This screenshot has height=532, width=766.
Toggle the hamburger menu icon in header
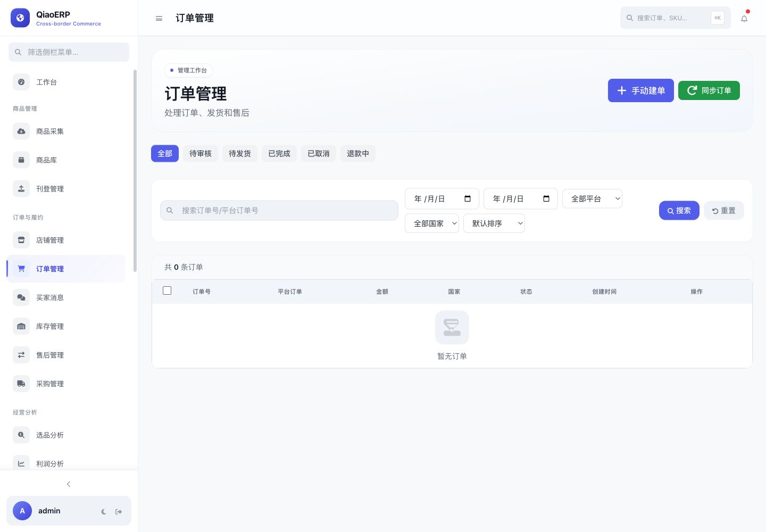(x=159, y=18)
